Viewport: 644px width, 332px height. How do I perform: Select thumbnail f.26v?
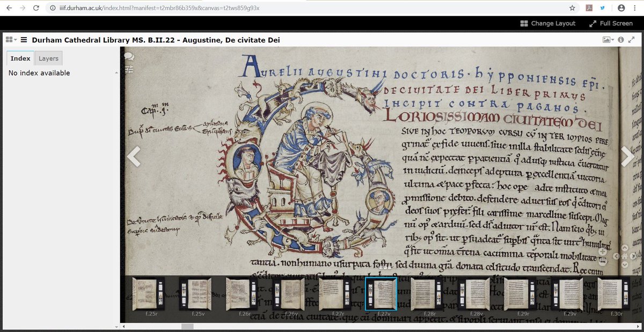(x=288, y=294)
